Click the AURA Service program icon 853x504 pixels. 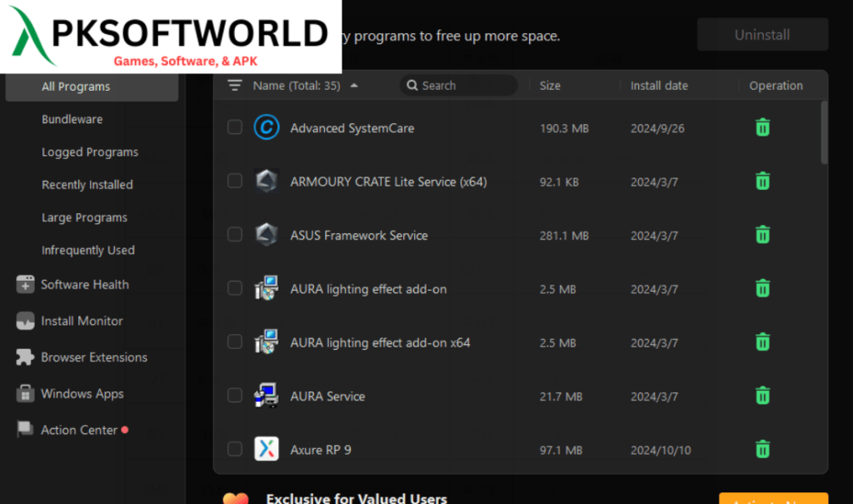click(x=267, y=396)
